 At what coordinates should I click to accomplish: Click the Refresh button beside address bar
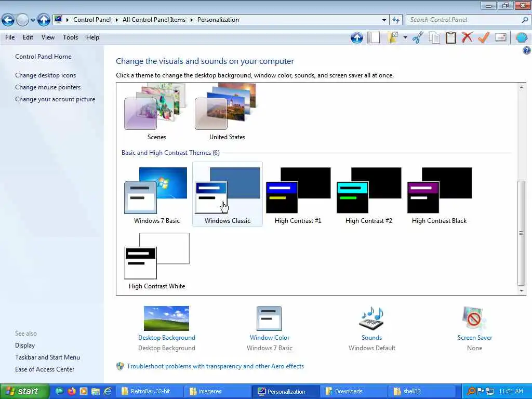[396, 20]
